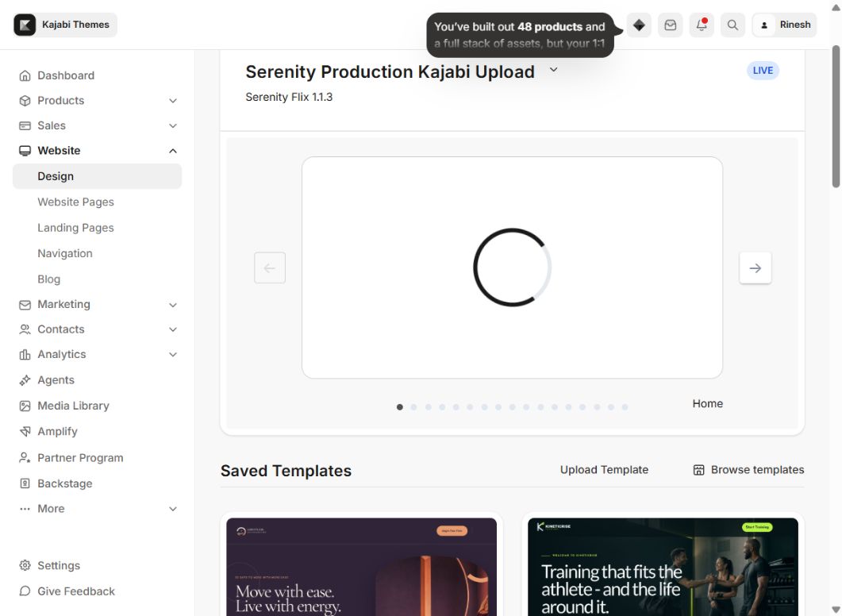Viewport: 842px width, 616px height.
Task: Click the Products box icon
Action: [x=25, y=101]
